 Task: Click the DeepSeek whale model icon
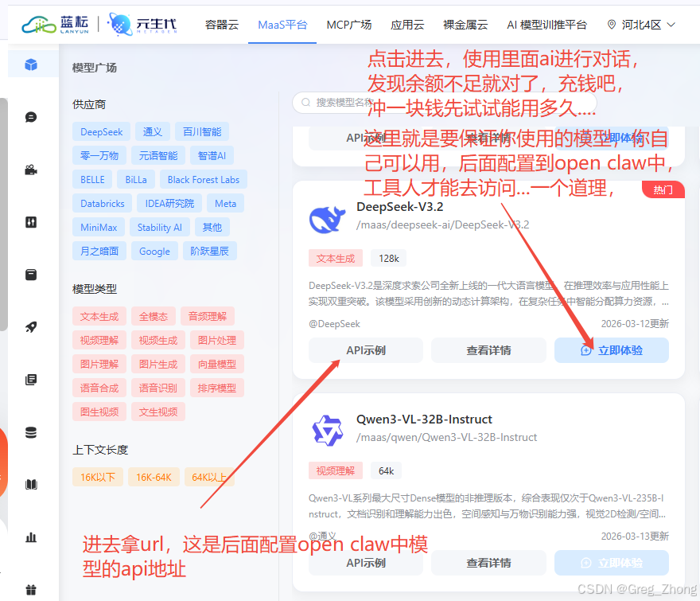click(327, 219)
